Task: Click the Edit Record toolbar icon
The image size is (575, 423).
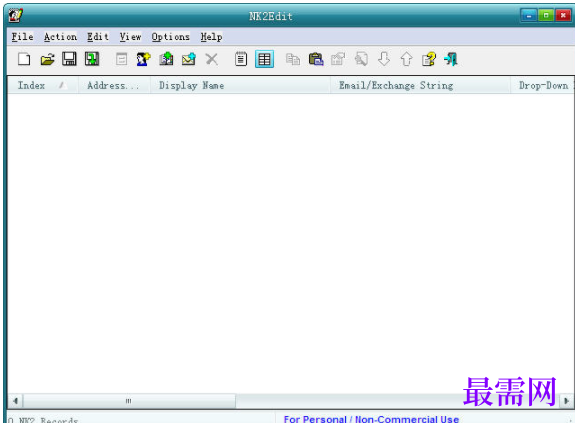Action: coord(121,59)
